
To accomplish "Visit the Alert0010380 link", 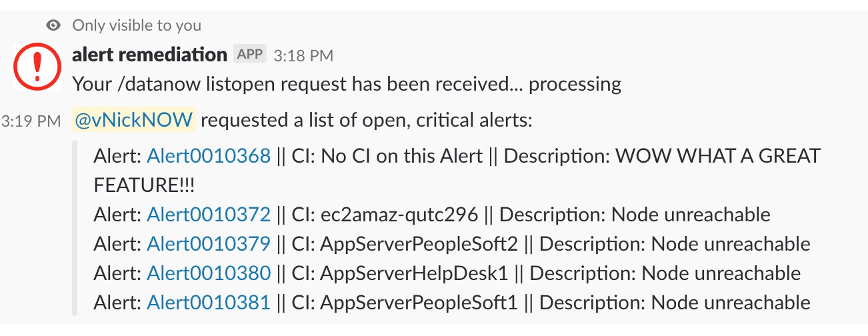I will pos(209,273).
